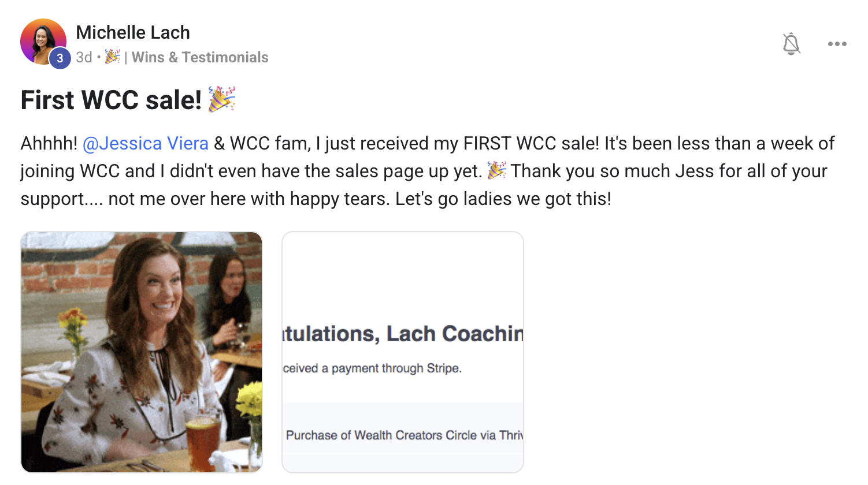Click the Purchase of Wealth Creators Circle line
The height and width of the screenshot is (485, 868).
click(x=404, y=435)
